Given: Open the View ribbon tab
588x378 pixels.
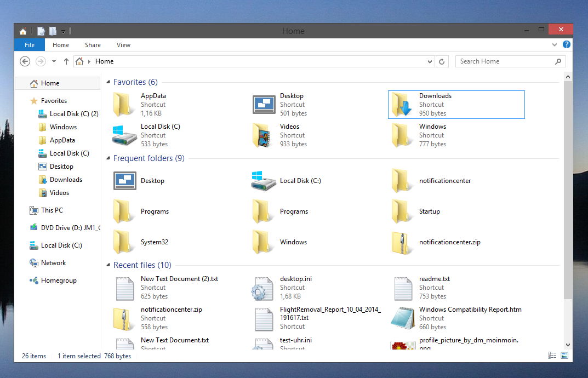Looking at the screenshot, I should click(123, 44).
